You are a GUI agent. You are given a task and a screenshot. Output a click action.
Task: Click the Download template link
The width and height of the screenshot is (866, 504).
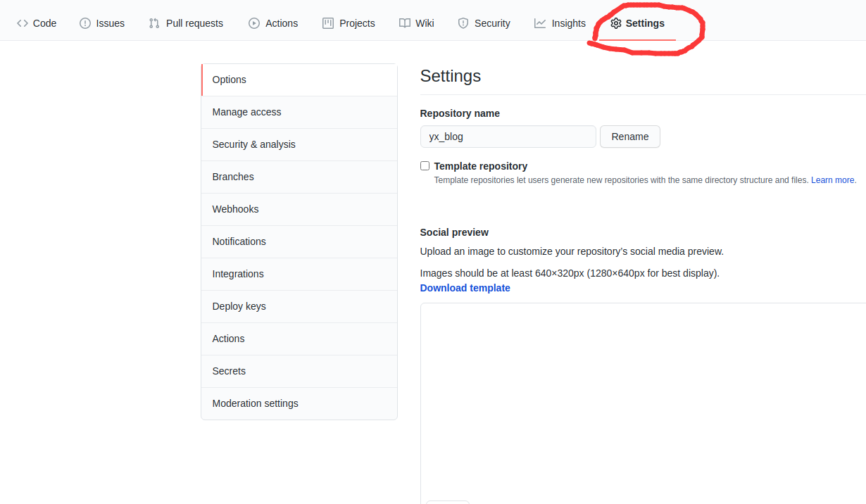coord(465,287)
